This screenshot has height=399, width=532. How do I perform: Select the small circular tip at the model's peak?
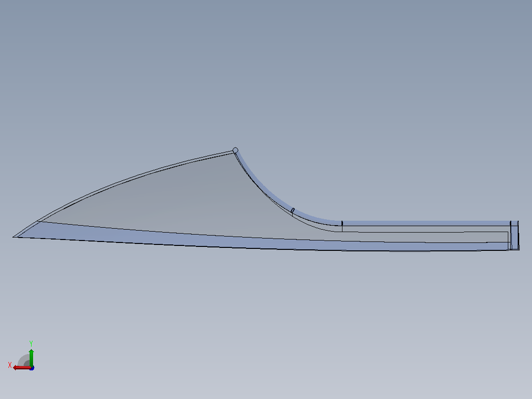(x=235, y=150)
